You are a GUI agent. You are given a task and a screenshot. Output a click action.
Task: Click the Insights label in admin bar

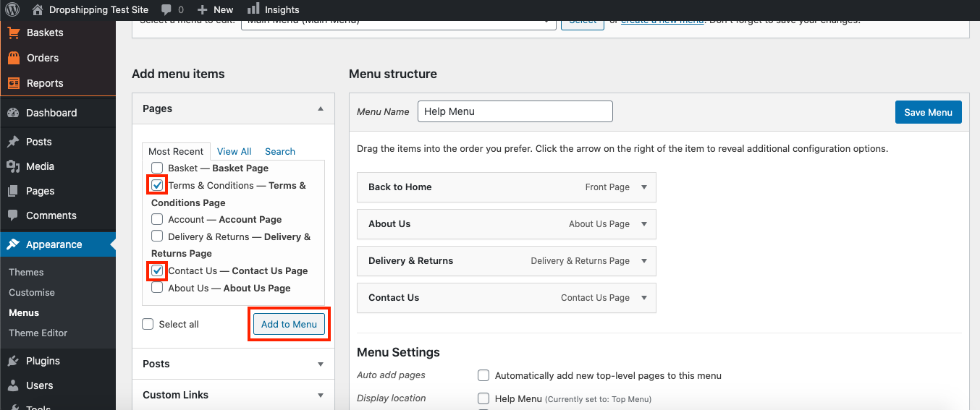tap(282, 9)
